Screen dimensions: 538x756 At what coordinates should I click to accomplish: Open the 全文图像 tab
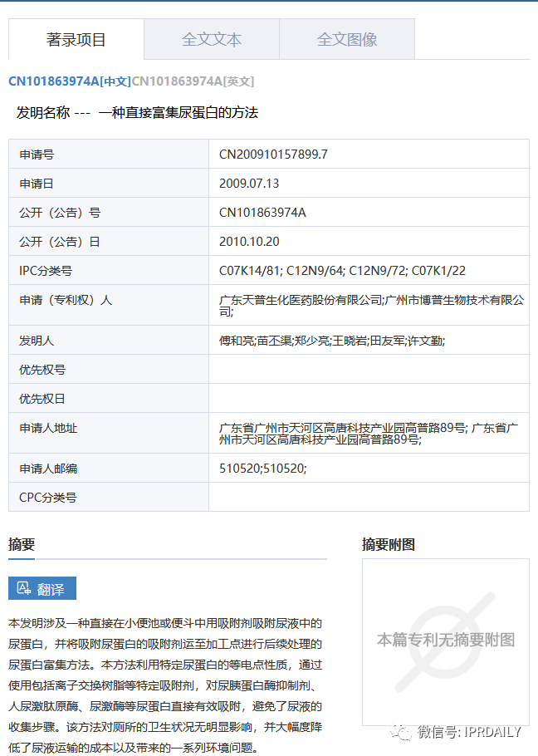[347, 39]
